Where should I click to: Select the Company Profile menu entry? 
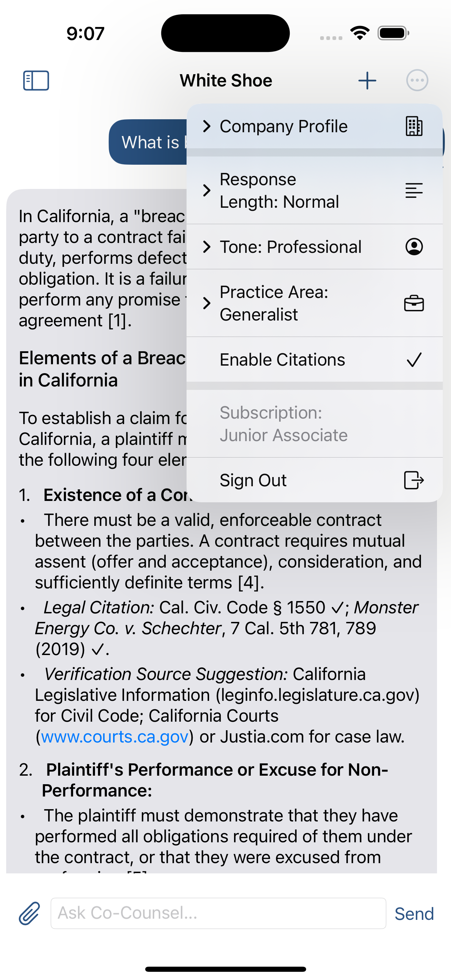pos(284,126)
